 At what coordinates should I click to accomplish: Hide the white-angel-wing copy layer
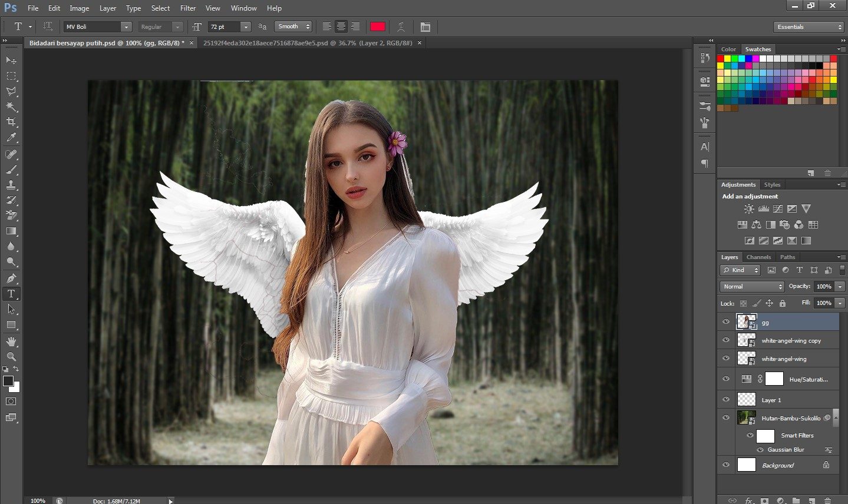point(726,340)
